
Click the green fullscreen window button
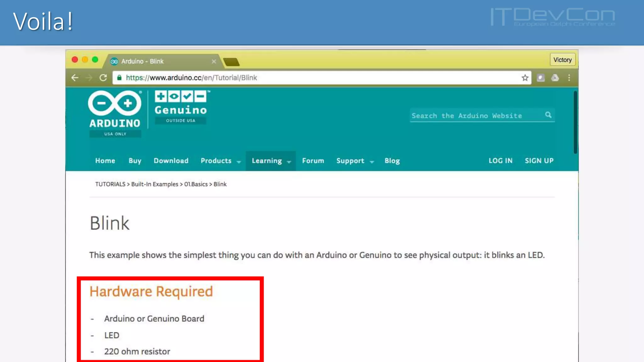pos(95,59)
